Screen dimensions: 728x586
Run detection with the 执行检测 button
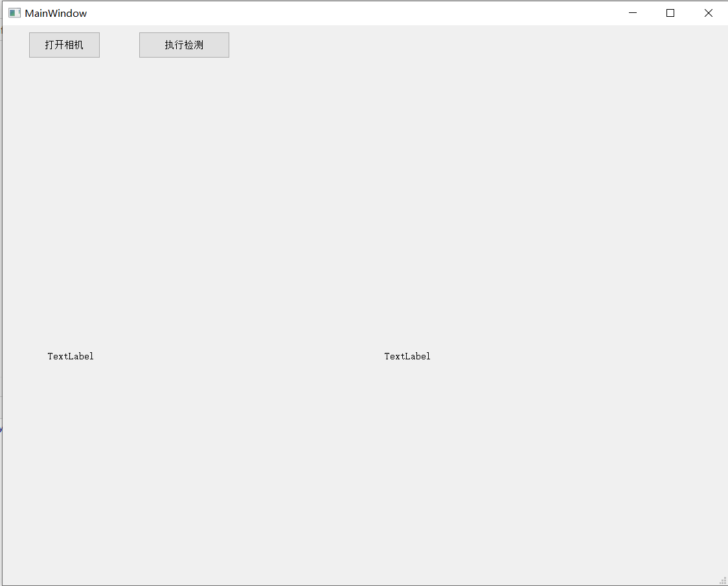184,45
